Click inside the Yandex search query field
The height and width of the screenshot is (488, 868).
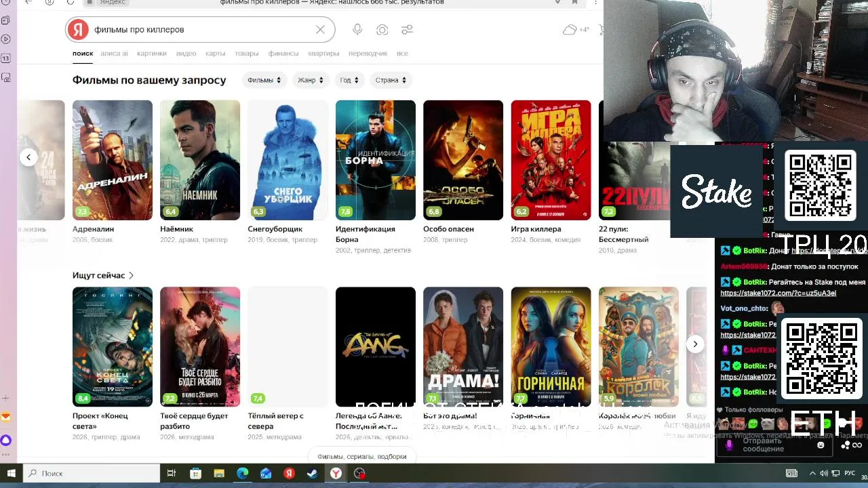click(202, 30)
